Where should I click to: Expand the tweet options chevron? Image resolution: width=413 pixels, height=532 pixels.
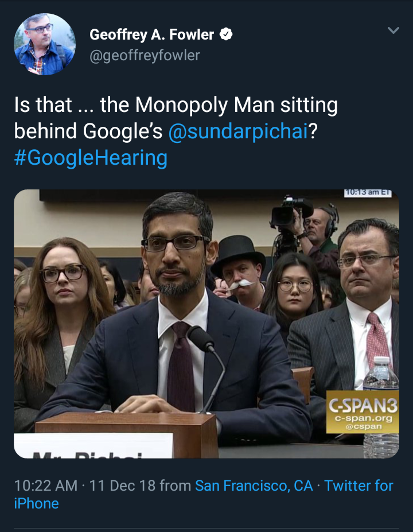(393, 30)
